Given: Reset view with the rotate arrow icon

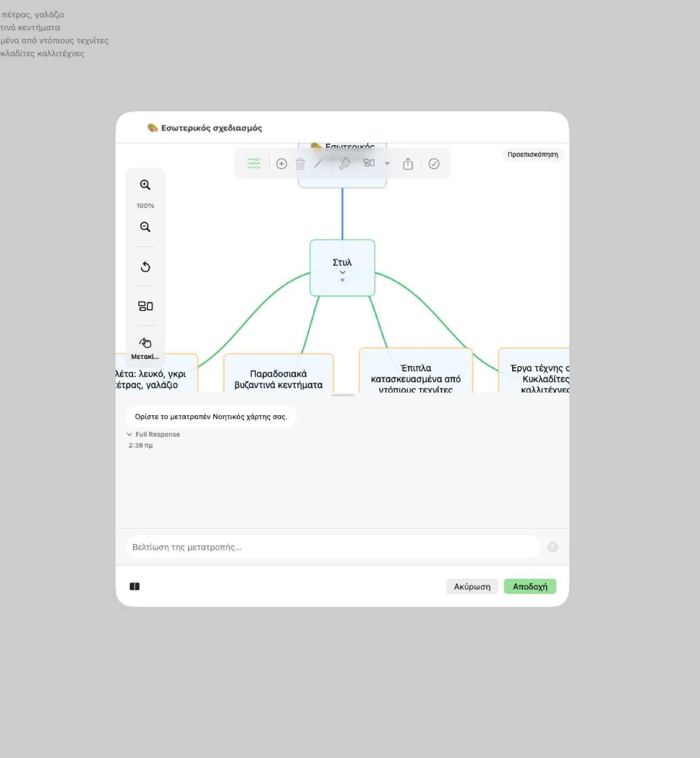Looking at the screenshot, I should [145, 267].
